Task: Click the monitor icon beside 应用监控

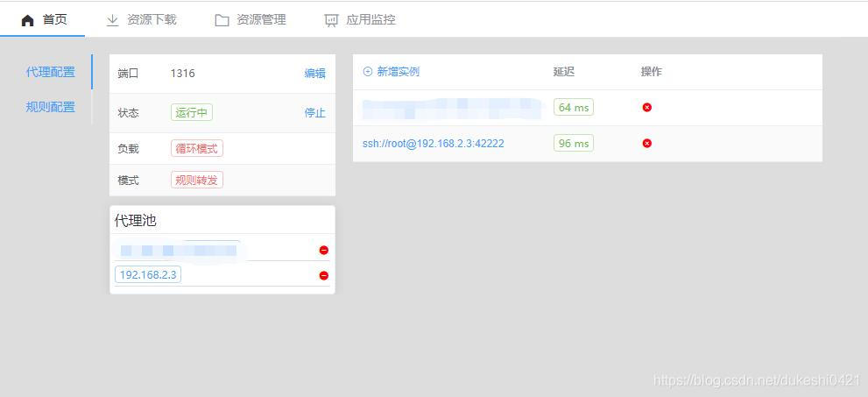Action: click(331, 20)
